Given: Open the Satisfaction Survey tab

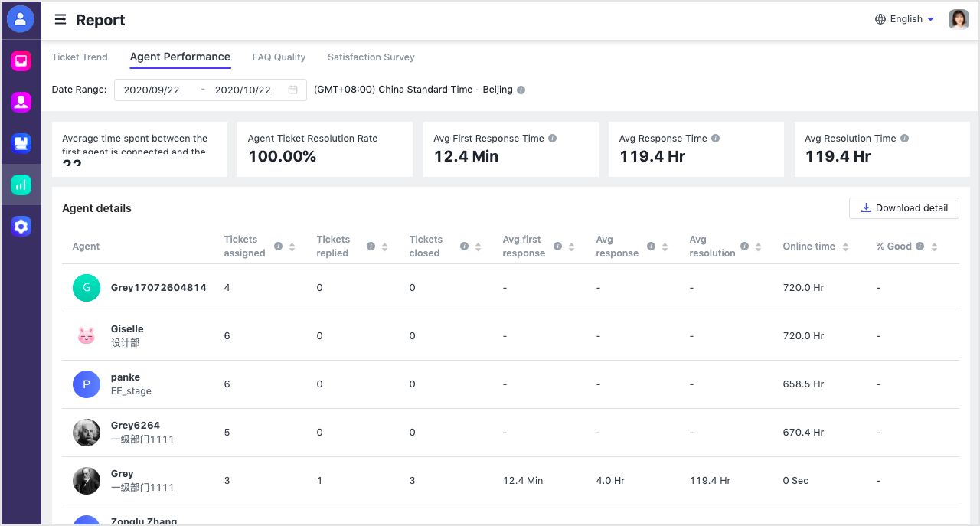Looking at the screenshot, I should click(x=371, y=57).
